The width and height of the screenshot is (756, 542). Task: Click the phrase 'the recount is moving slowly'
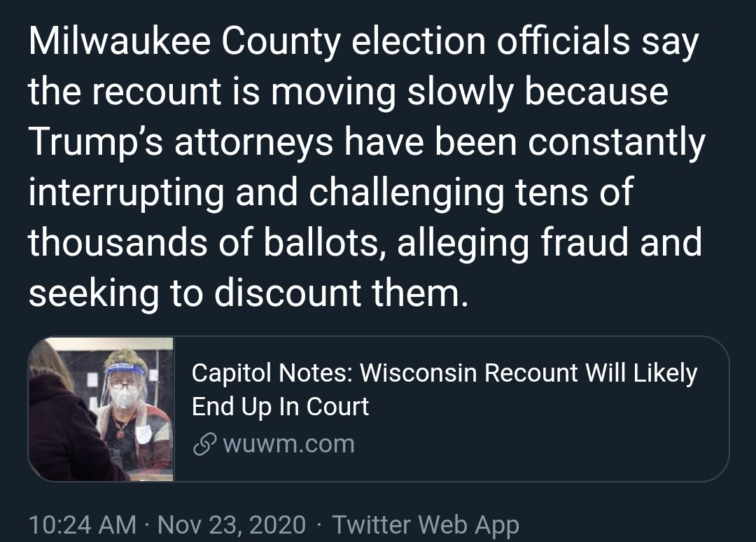tap(262, 92)
